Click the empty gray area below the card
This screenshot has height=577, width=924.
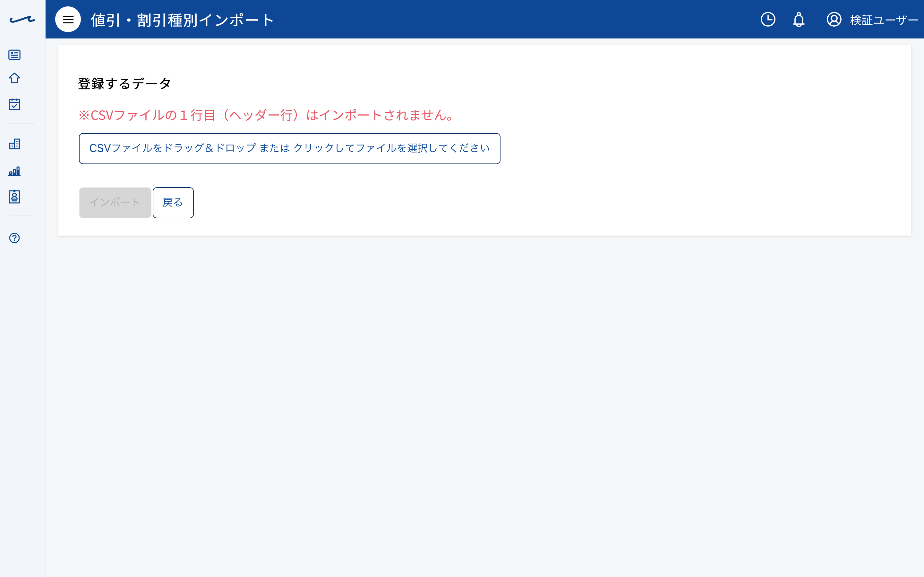(484, 405)
